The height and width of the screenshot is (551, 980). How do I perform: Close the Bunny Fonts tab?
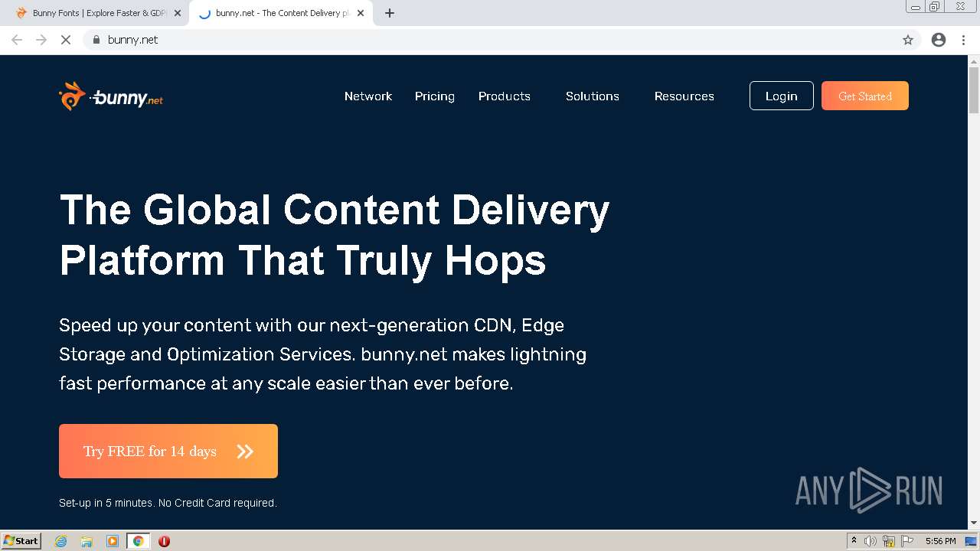click(178, 13)
